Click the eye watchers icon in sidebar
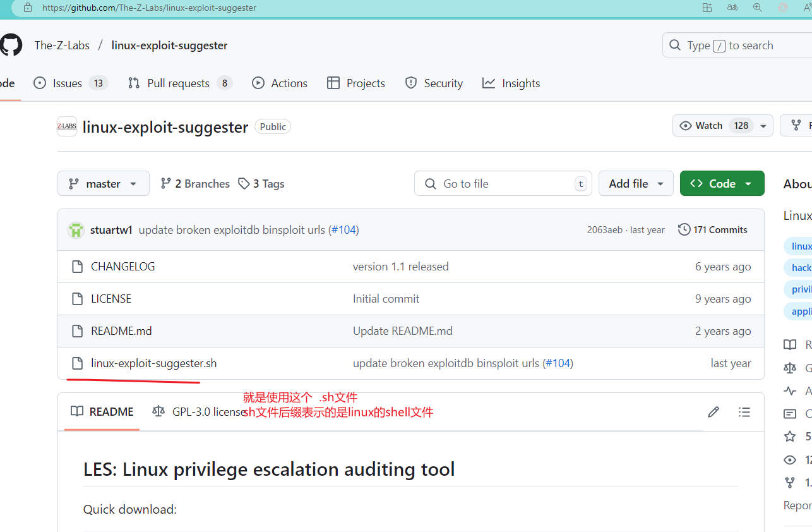 point(790,460)
